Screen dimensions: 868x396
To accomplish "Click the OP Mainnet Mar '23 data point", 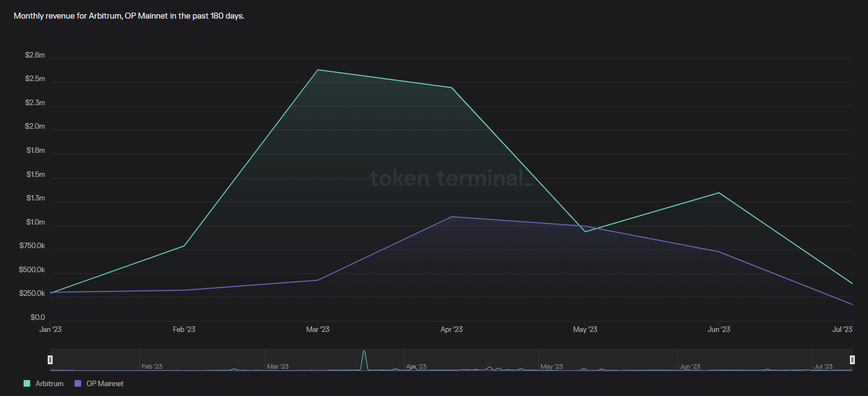I will [x=318, y=280].
